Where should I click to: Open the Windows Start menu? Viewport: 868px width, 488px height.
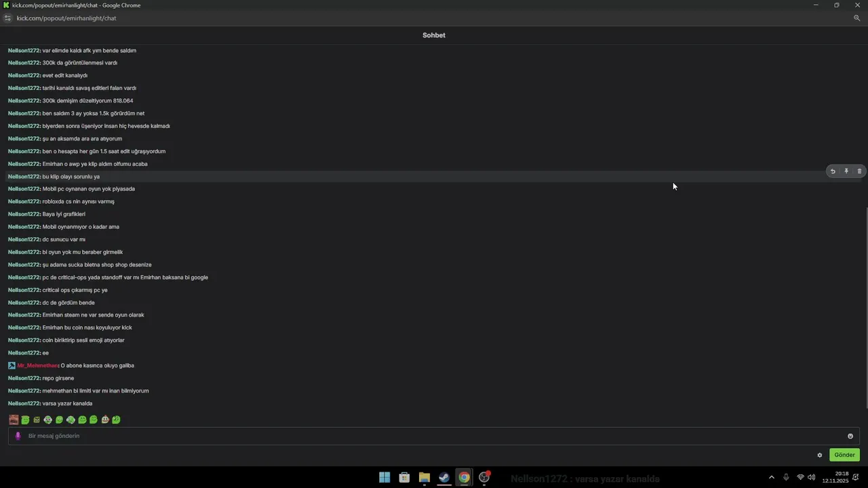(384, 477)
